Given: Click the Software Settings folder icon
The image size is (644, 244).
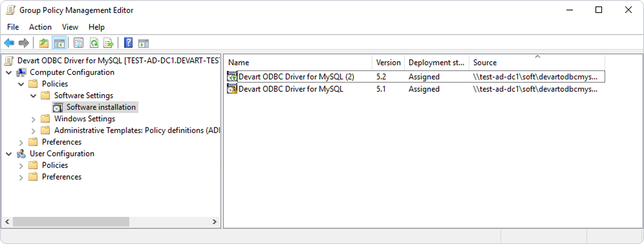Looking at the screenshot, I should (x=46, y=96).
